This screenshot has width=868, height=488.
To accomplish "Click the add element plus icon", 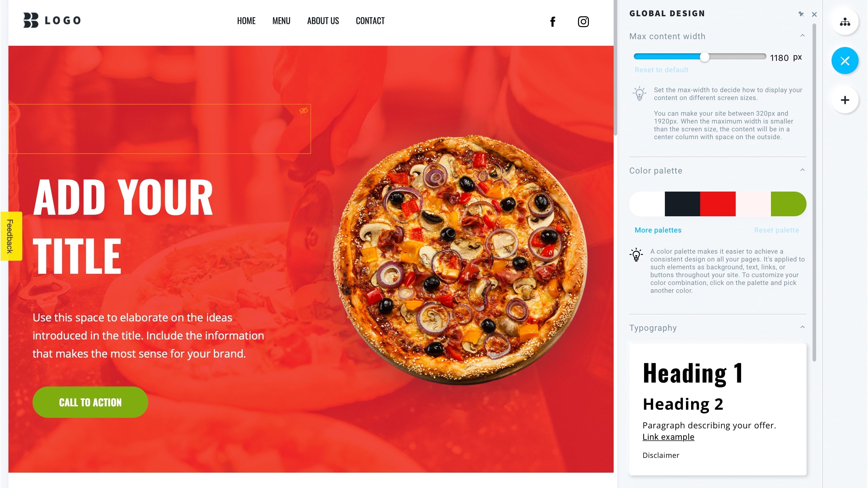I will pyautogui.click(x=845, y=100).
